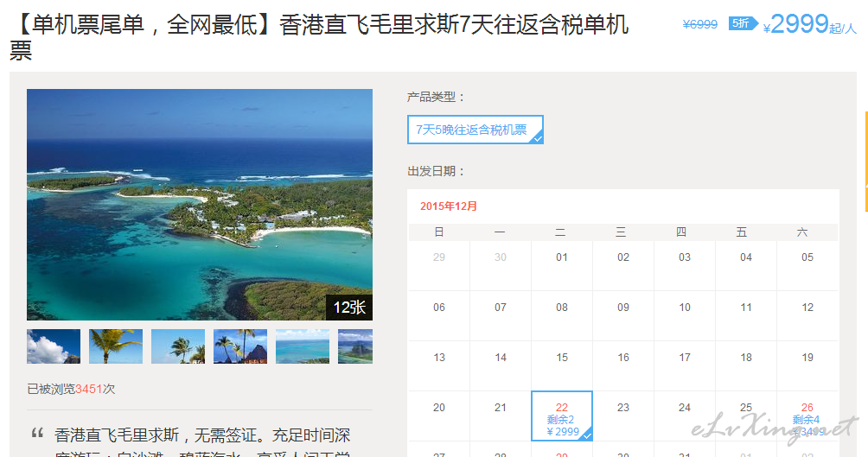Click the struck-through ¥6999 original price

click(700, 24)
